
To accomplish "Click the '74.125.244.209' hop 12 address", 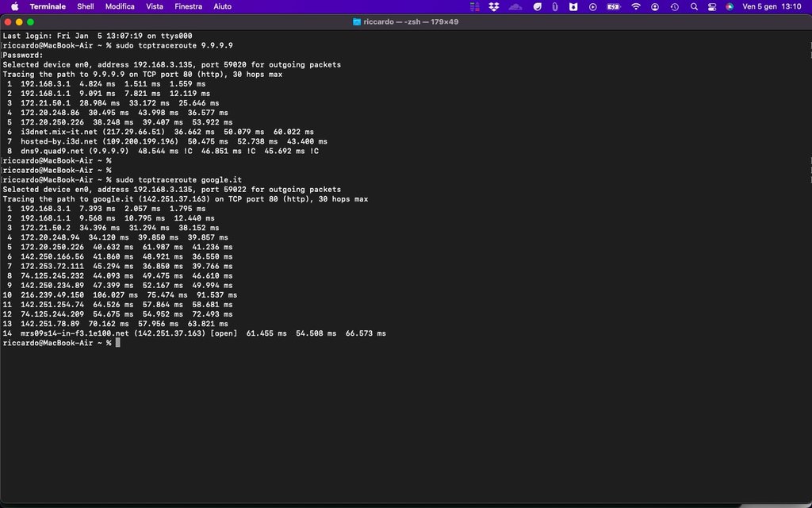I will point(52,314).
